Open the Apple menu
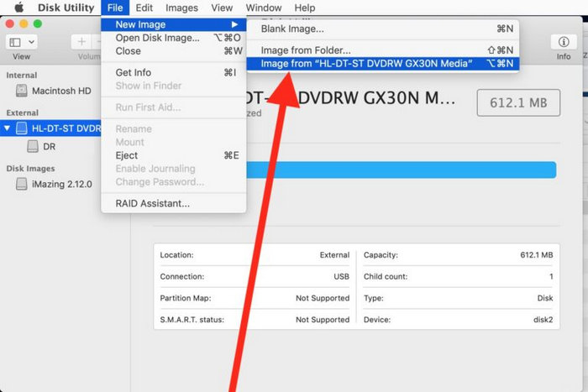This screenshot has height=392, width=588. tap(18, 7)
